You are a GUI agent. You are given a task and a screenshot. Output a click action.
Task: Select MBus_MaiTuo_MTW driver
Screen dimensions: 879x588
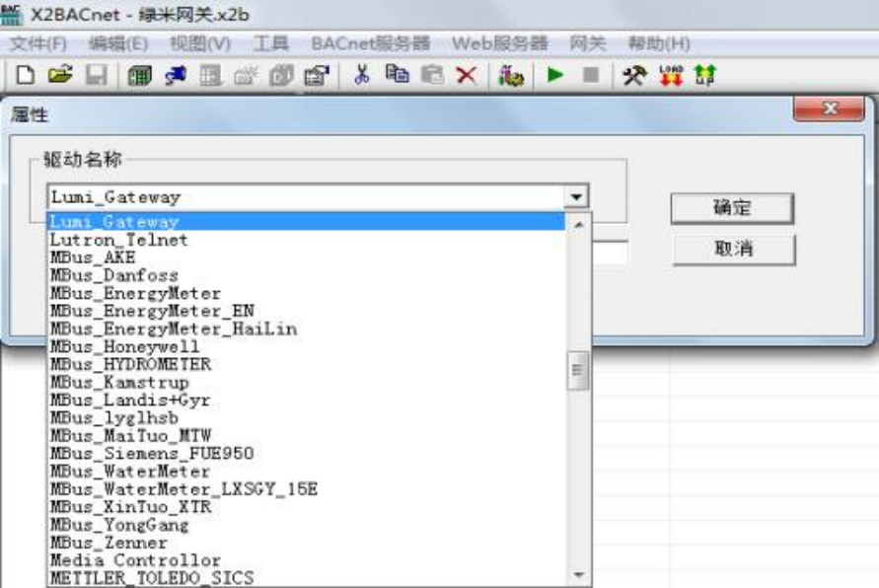[307, 435]
